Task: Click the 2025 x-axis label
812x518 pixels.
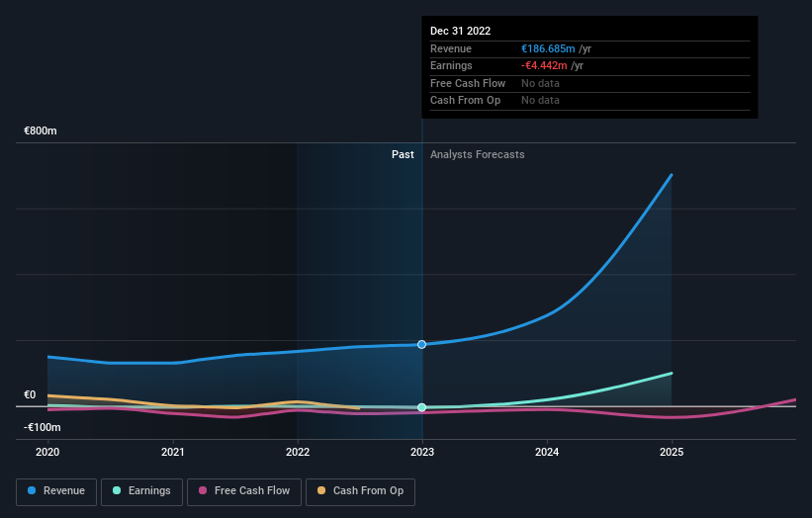Action: click(x=672, y=452)
